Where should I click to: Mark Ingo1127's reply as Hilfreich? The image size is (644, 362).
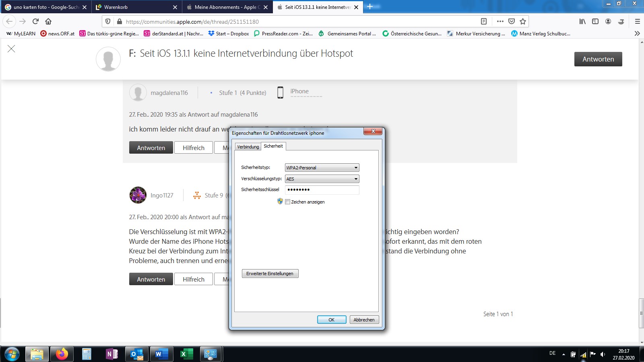pyautogui.click(x=194, y=279)
